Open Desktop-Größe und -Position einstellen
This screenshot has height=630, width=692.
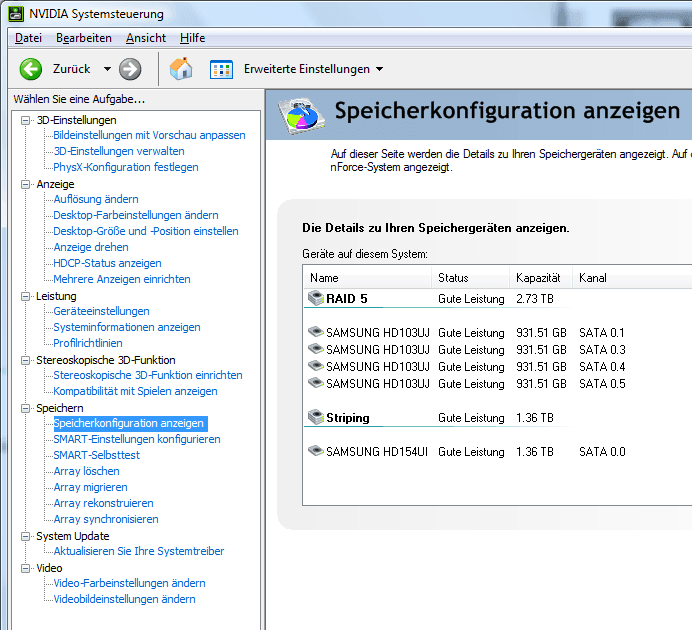click(146, 231)
